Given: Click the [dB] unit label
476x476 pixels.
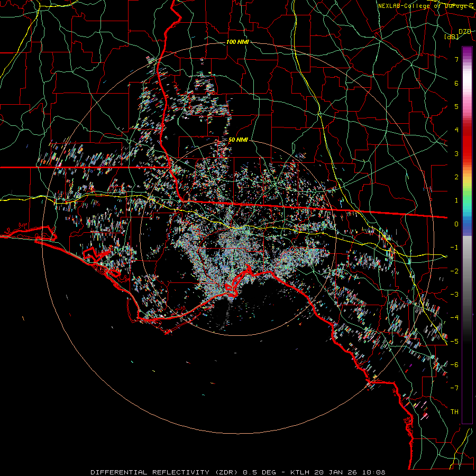Looking at the screenshot, I should (452, 36).
